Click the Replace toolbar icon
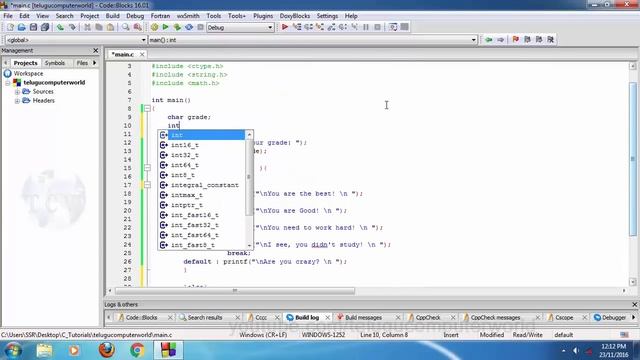This screenshot has height=360, width=640. point(138,27)
